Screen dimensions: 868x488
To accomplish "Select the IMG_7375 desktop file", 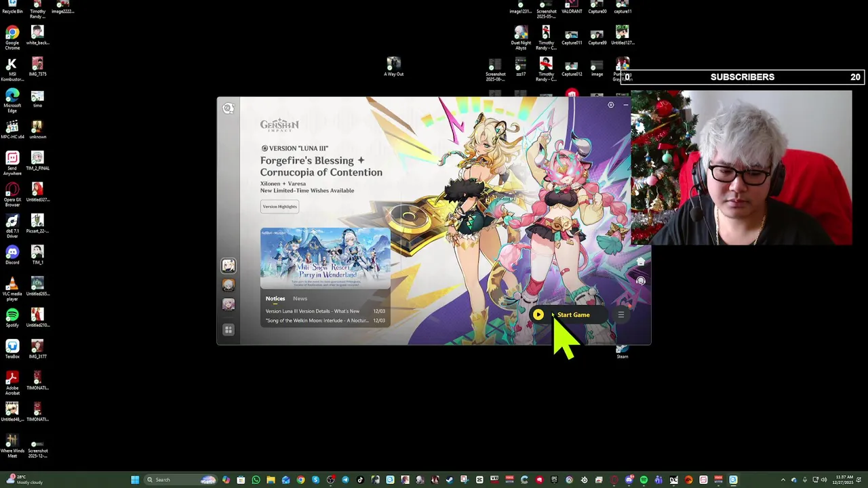I will tap(37, 67).
